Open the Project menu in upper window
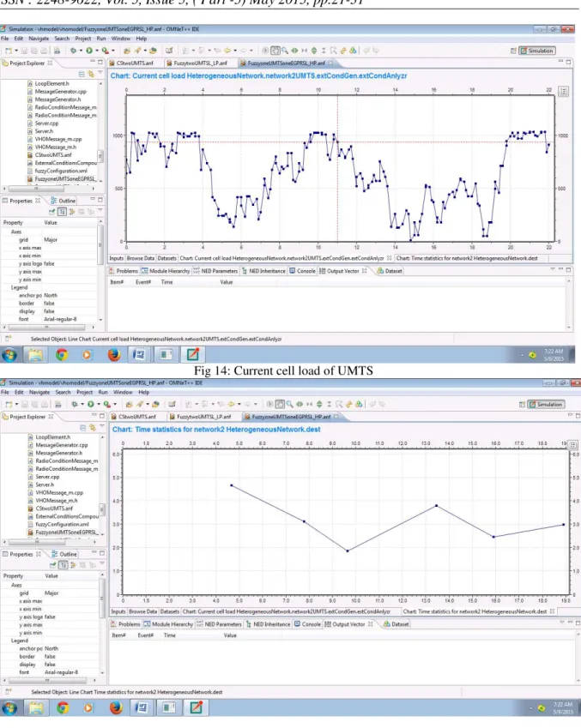Viewport: 581px width, 728px height. click(x=83, y=39)
